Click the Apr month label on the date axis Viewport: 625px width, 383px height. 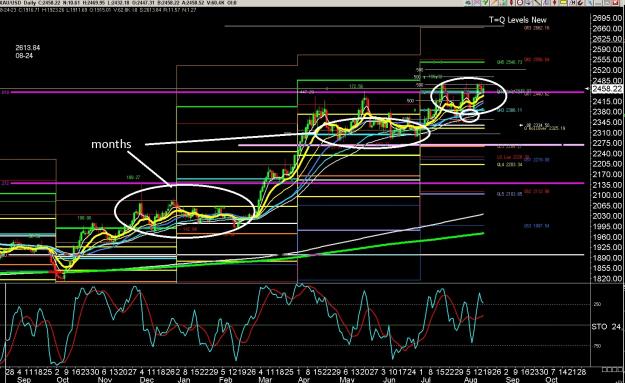click(304, 379)
